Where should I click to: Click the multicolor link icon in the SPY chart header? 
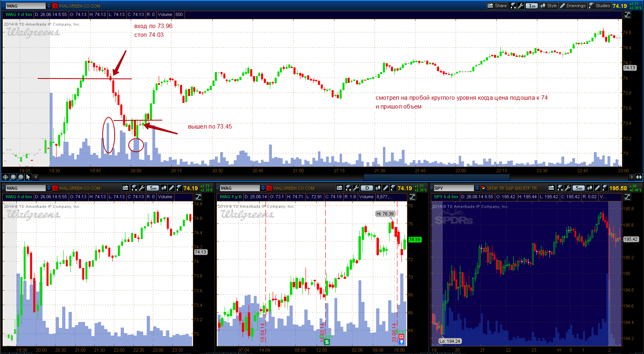click(x=483, y=188)
